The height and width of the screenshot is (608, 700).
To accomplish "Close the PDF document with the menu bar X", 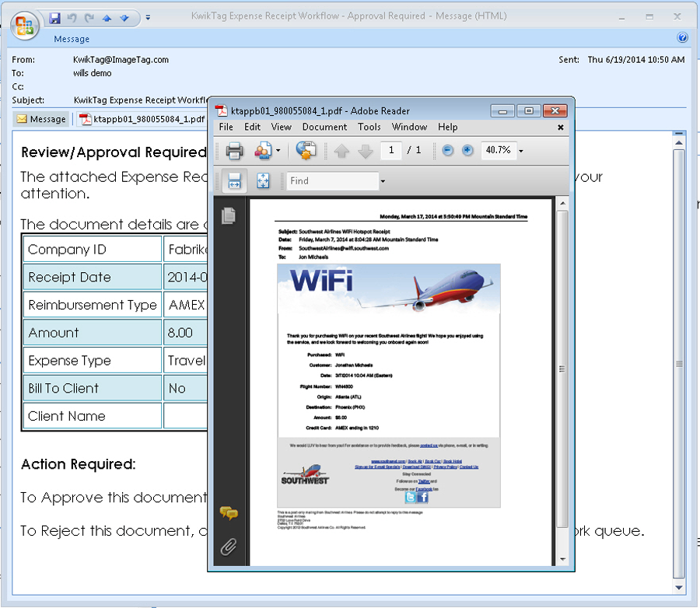I will point(561,128).
